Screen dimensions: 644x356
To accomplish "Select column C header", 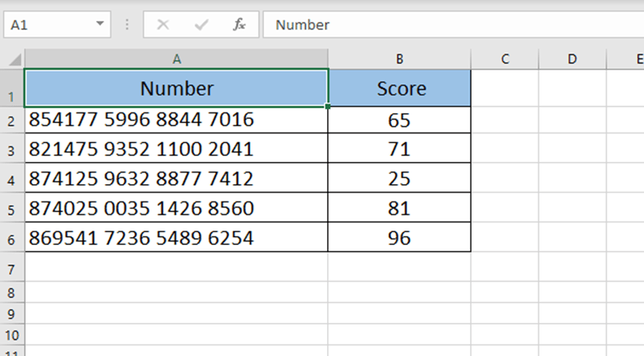I will 504,59.
